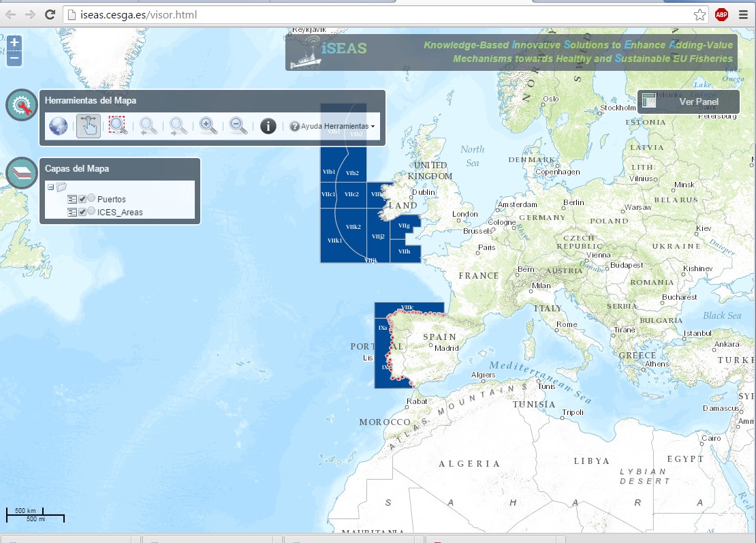Select the zoom out magnifier tool
756x543 pixels.
tap(238, 126)
